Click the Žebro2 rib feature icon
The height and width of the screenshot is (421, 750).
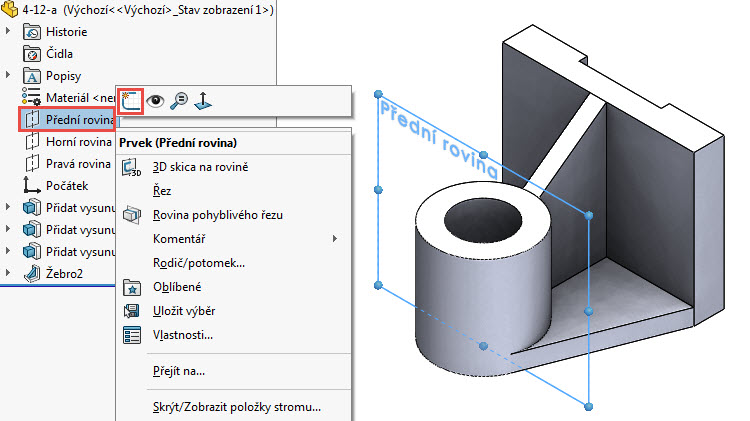pos(32,274)
